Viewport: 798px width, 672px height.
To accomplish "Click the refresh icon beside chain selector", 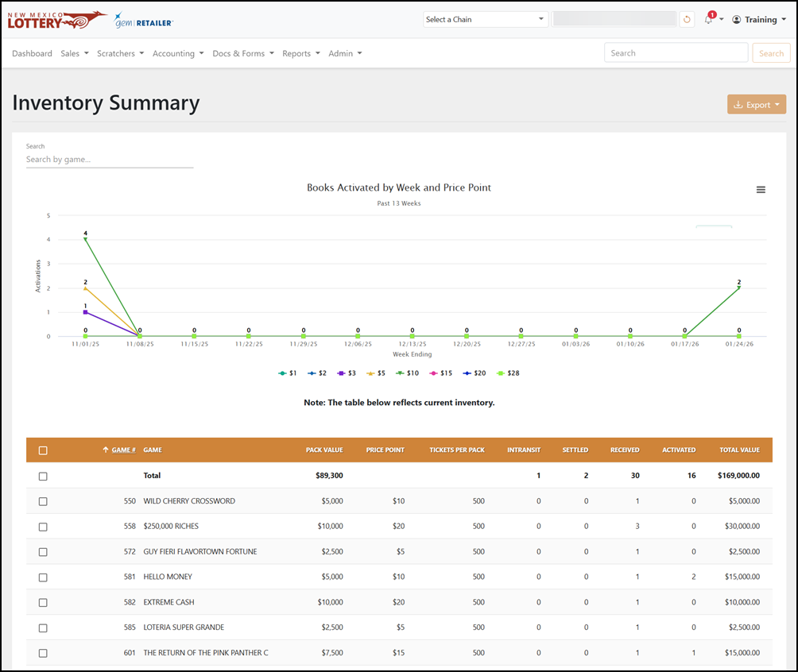I will [687, 19].
